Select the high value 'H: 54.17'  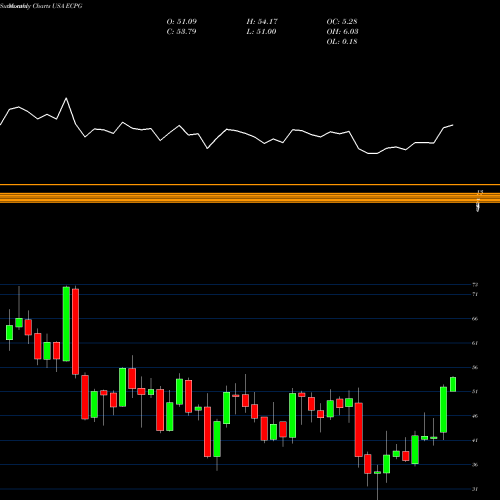(262, 21)
